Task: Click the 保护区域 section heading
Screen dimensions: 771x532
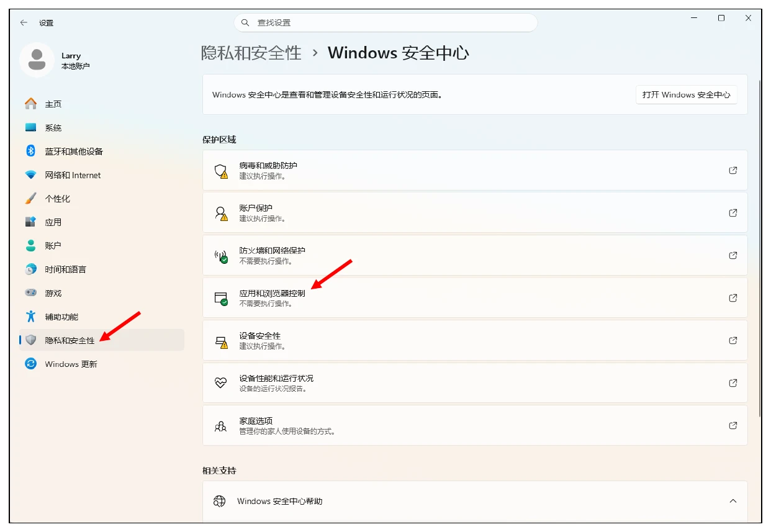Action: [x=219, y=140]
